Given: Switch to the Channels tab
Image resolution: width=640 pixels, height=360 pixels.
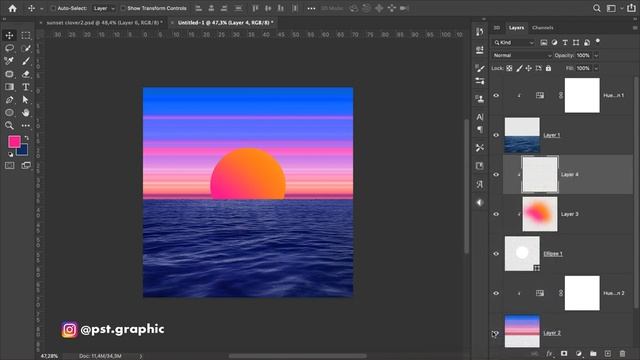Looking at the screenshot, I should (x=542, y=28).
